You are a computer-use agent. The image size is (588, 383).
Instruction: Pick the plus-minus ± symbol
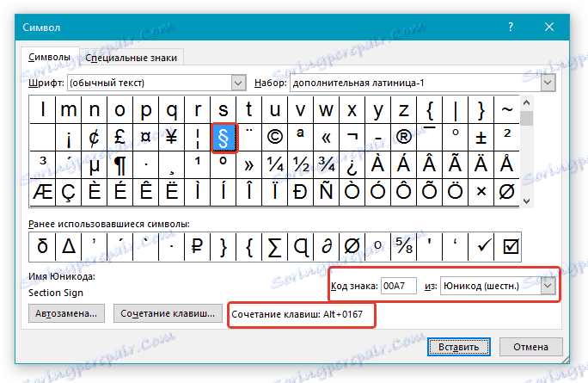pos(481,138)
